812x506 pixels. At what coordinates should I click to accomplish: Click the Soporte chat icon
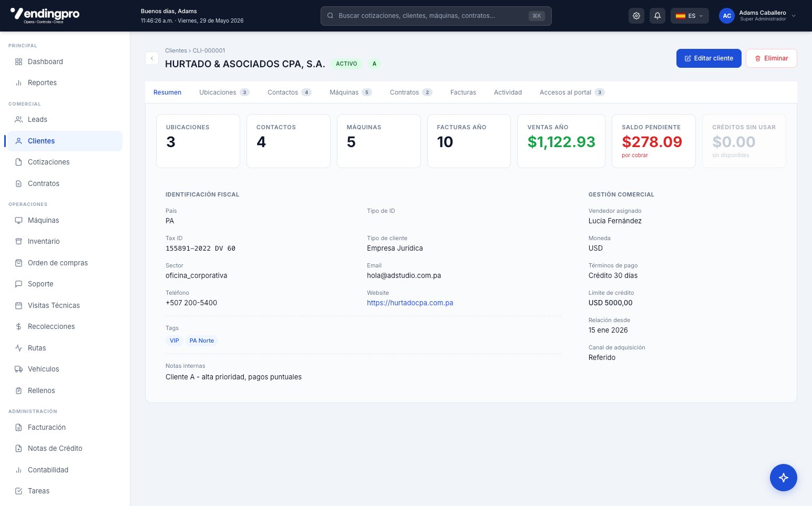coord(18,284)
